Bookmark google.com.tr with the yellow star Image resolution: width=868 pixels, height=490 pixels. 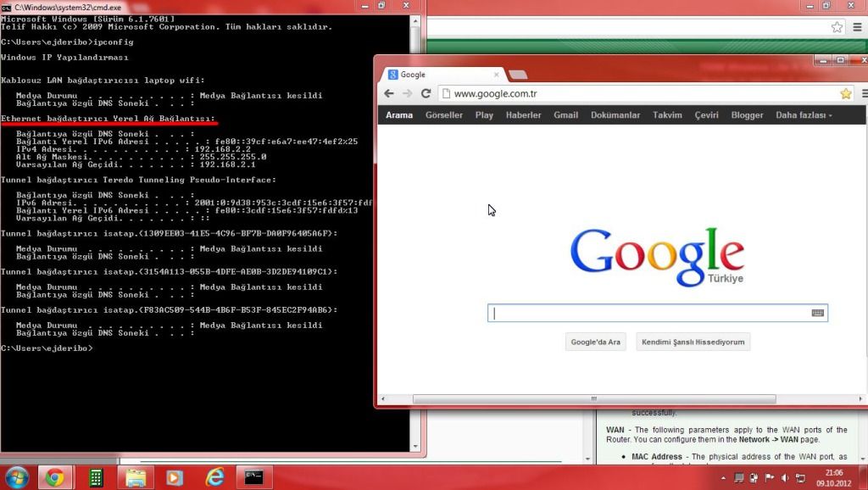[845, 93]
